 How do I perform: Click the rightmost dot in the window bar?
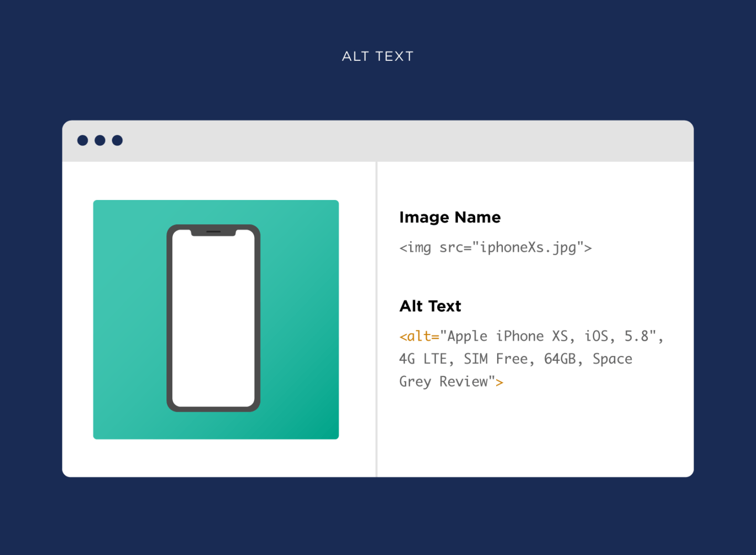tap(118, 140)
